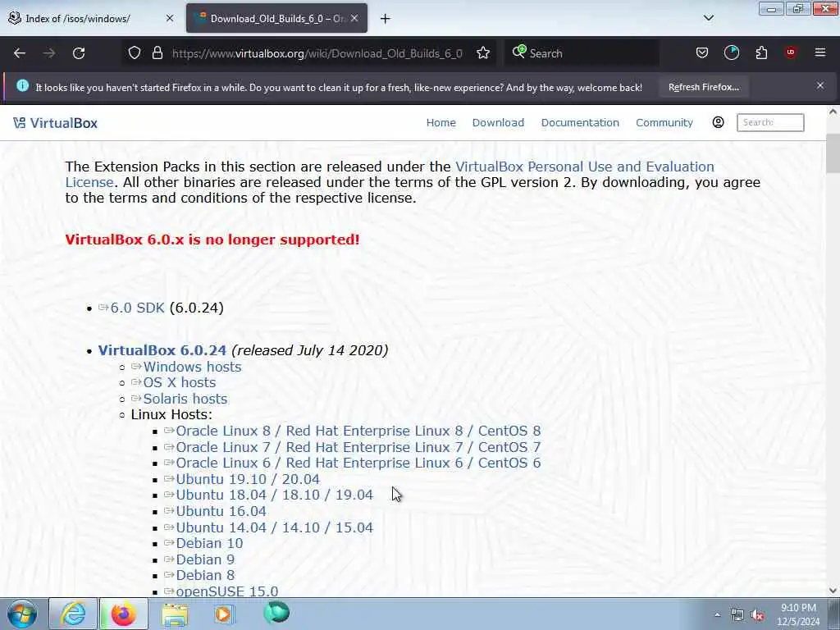Show hidden tray icons arrow

pyautogui.click(x=717, y=615)
